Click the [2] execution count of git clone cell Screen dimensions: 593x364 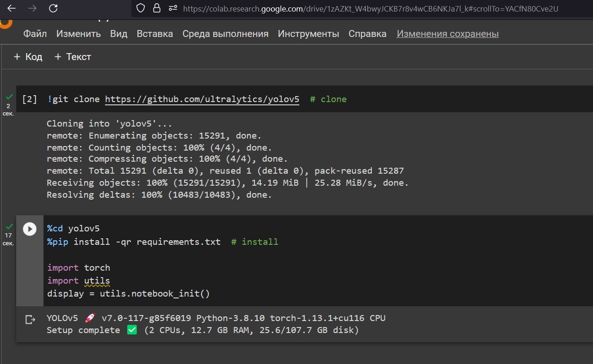coord(30,99)
